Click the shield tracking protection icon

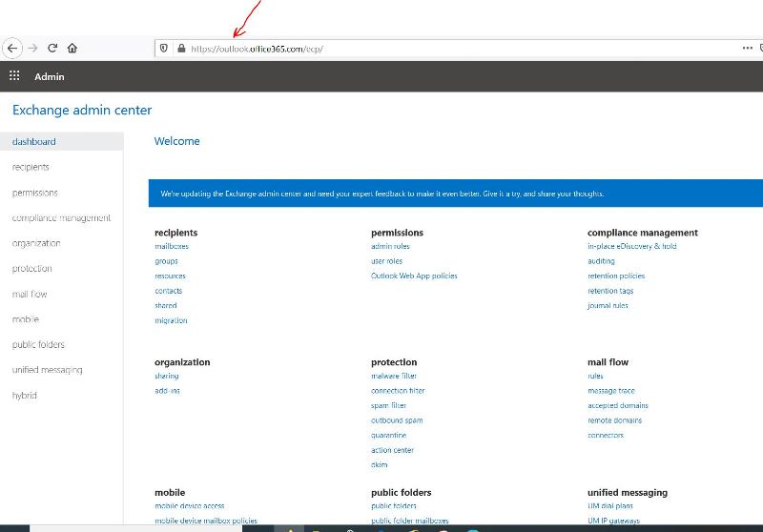(x=164, y=48)
